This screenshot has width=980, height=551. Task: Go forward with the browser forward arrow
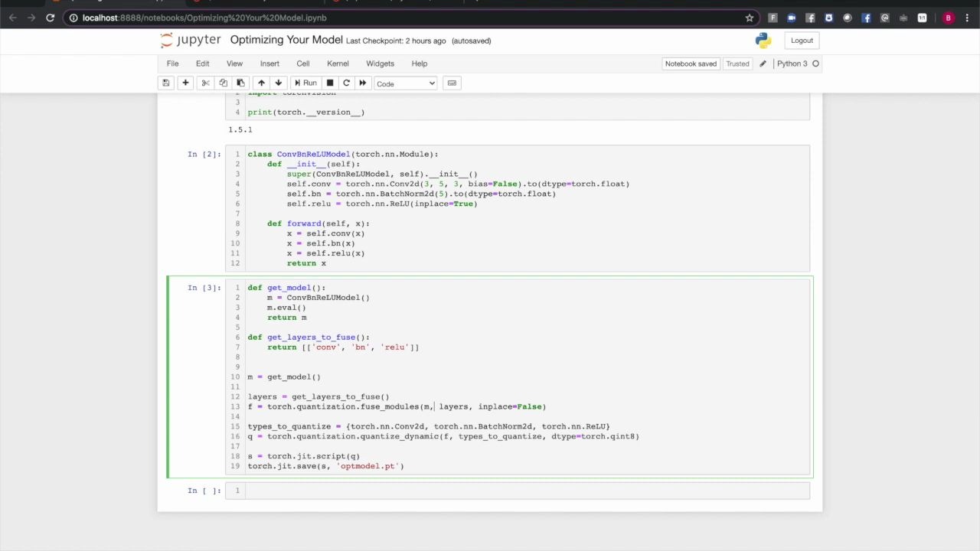point(31,18)
